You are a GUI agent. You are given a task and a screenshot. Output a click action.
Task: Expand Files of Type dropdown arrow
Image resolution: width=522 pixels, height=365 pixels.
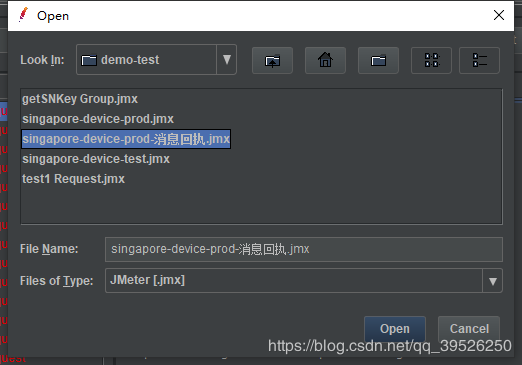492,281
